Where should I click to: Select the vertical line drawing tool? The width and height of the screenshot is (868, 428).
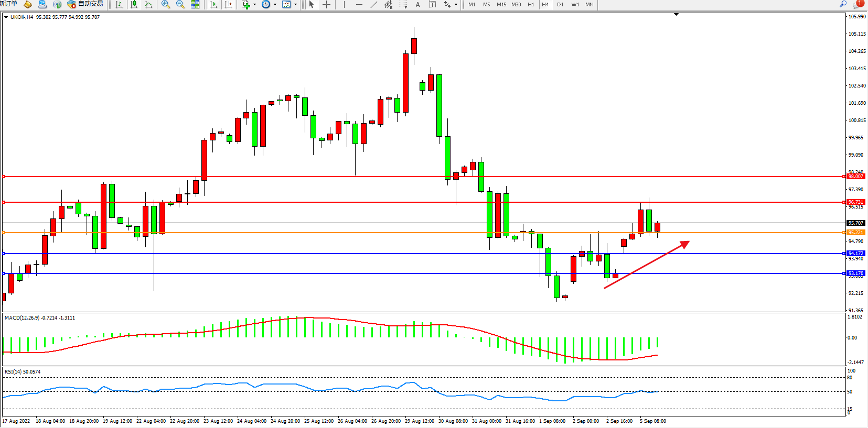pos(344,5)
